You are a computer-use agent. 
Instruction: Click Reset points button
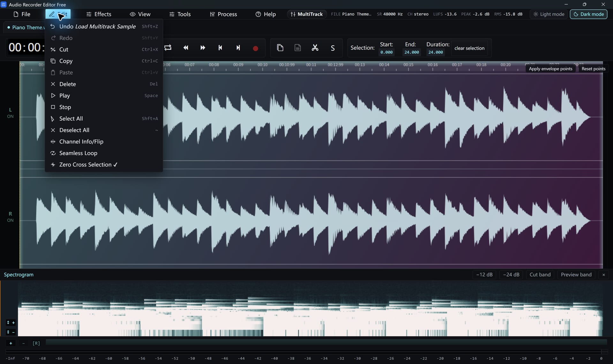(593, 69)
